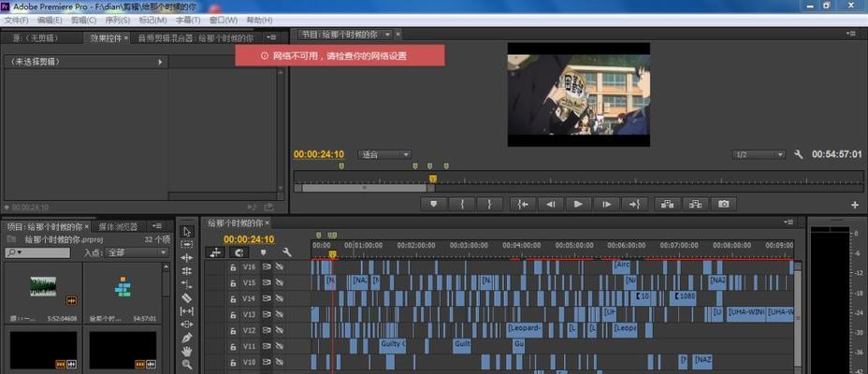Select the sequence thumbnail 54:57:01
The image size is (868, 374).
pos(123,286)
